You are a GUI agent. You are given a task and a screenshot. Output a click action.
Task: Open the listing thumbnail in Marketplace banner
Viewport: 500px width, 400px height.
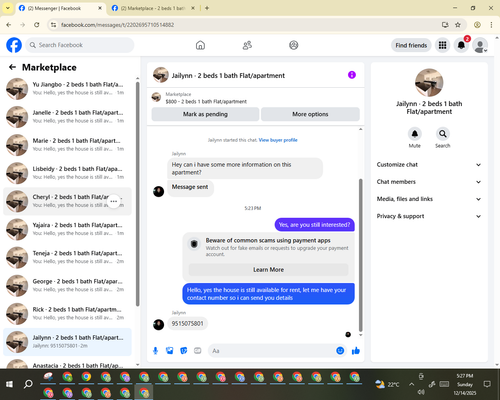(x=156, y=97)
